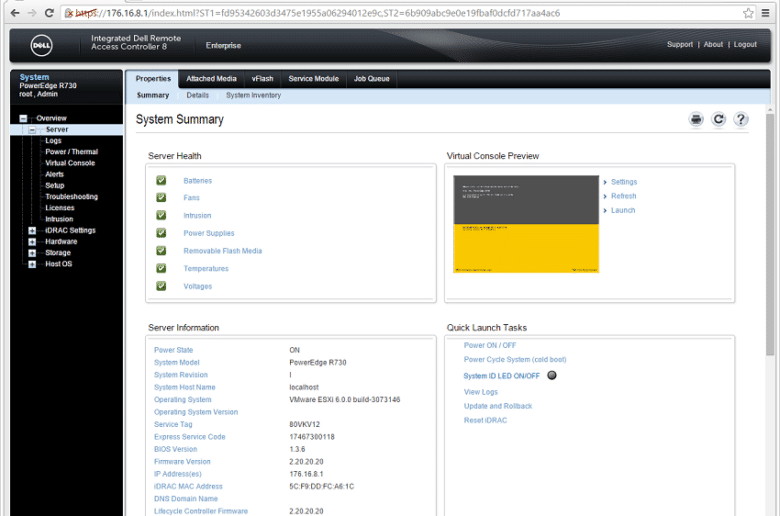
Task: Open the help question mark icon
Action: [x=741, y=119]
